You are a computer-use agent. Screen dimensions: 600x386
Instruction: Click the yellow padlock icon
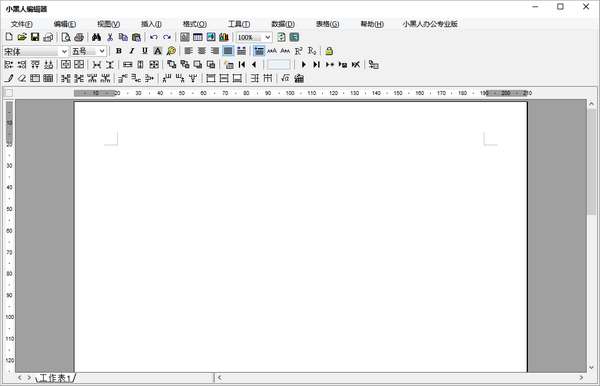click(x=329, y=51)
